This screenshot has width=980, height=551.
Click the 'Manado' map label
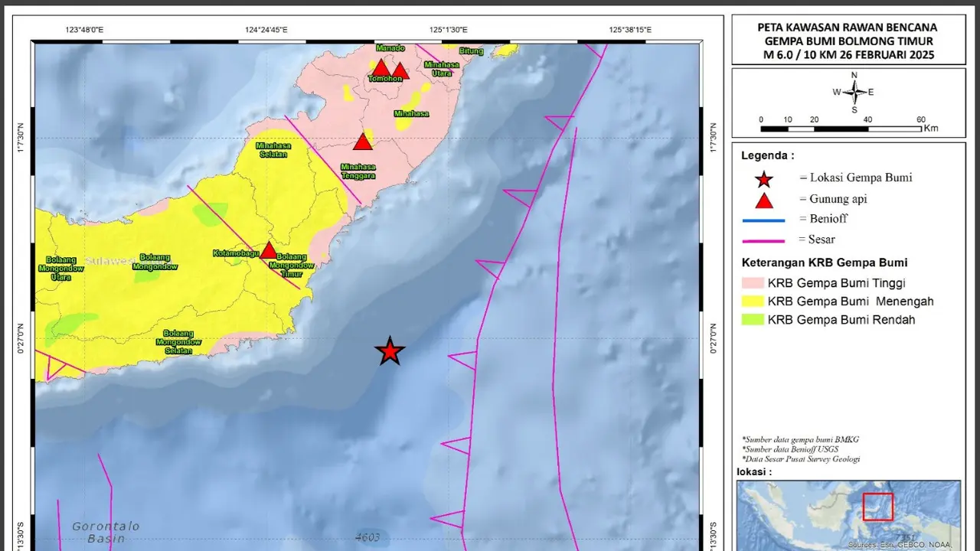pos(390,48)
